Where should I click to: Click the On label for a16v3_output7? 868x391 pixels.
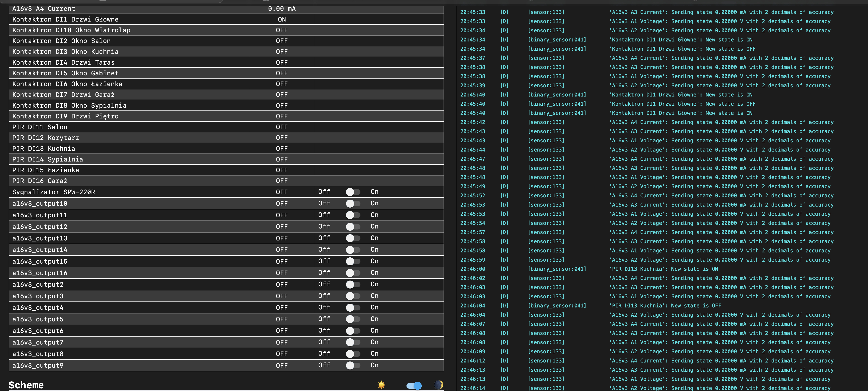click(x=374, y=342)
